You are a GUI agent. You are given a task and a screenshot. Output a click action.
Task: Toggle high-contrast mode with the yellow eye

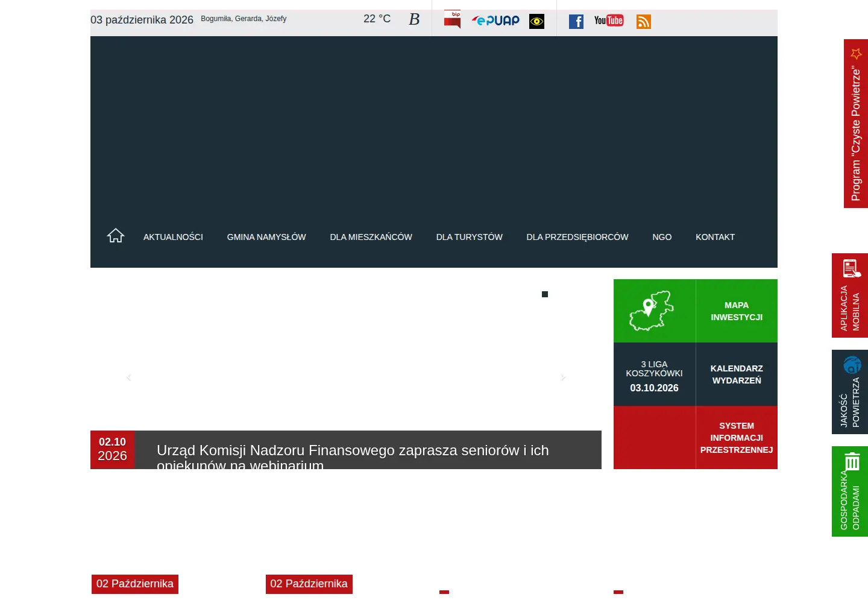(536, 22)
